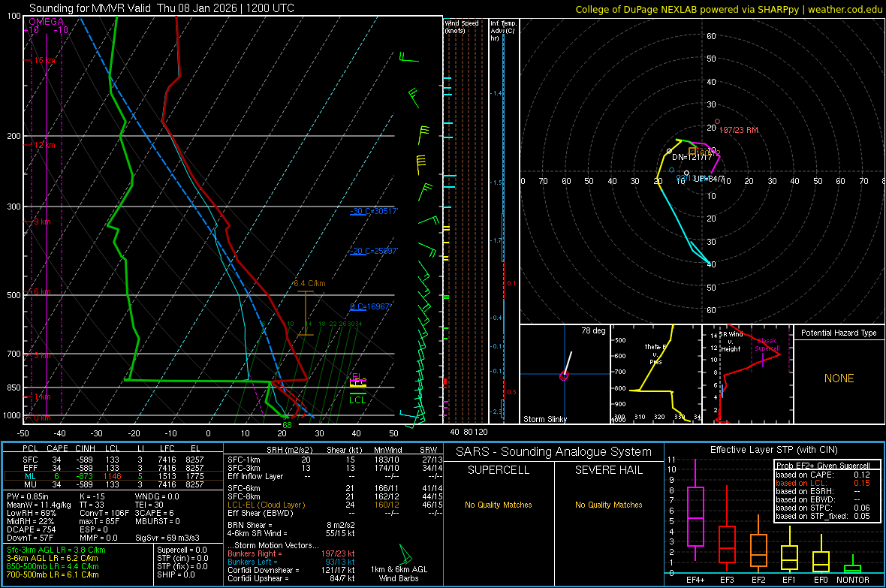
Task: Click the CINH column header
Action: [x=85, y=448]
